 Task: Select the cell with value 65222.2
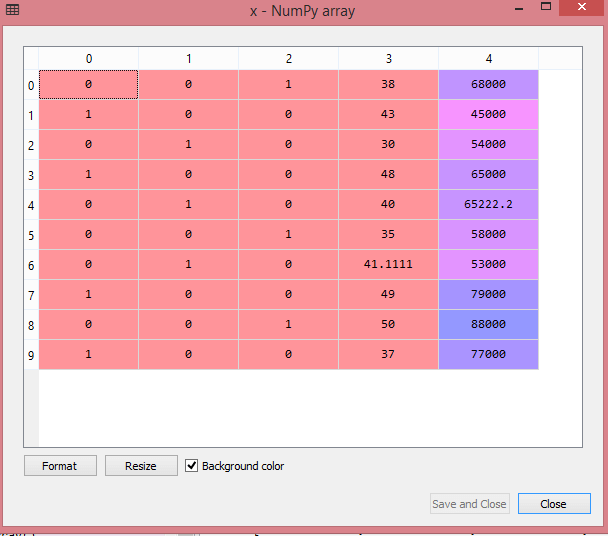pyautogui.click(x=488, y=205)
